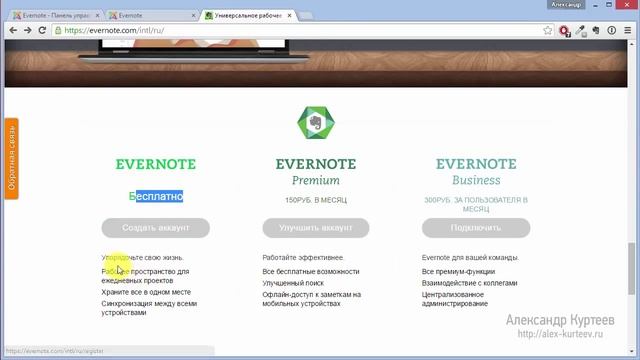Click the Александр user profile button
The height and width of the screenshot is (360, 640).
566,4
